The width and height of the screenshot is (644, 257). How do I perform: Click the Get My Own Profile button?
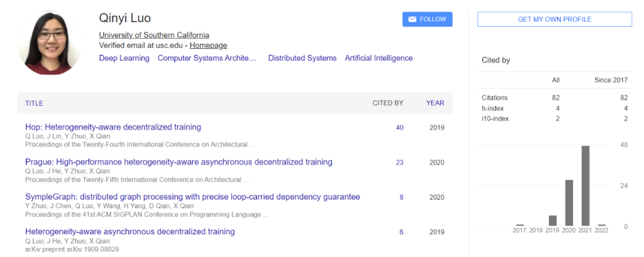[555, 19]
